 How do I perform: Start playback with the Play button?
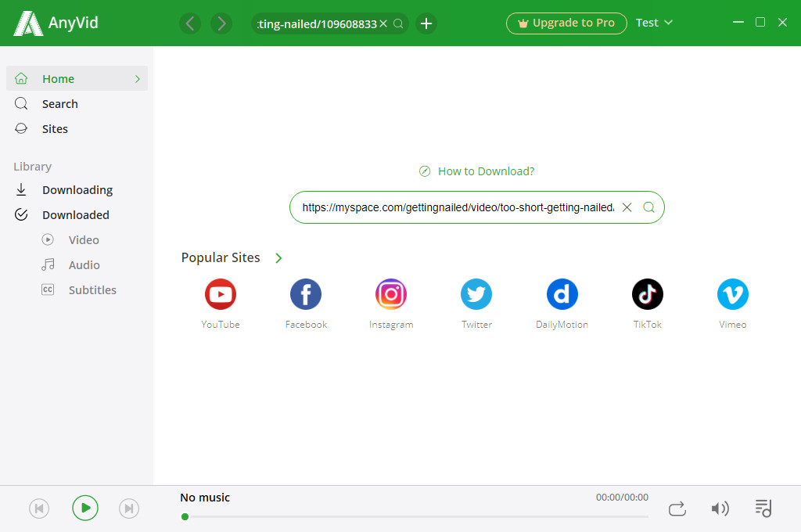tap(84, 508)
